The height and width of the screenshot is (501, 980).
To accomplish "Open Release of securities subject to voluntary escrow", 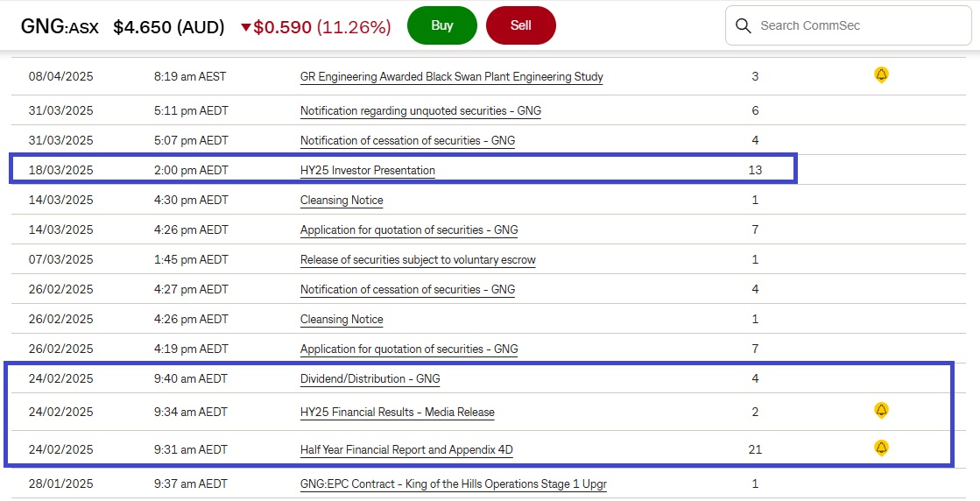I will point(418,259).
